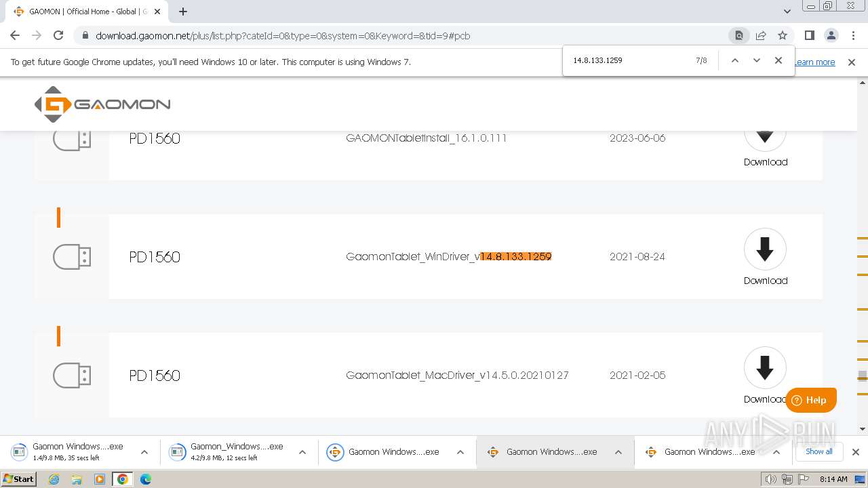Reload the current page
The width and height of the screenshot is (868, 488).
pyautogui.click(x=58, y=35)
